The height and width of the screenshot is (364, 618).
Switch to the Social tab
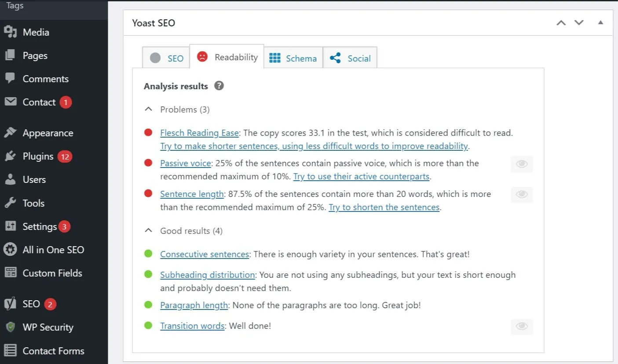[350, 58]
